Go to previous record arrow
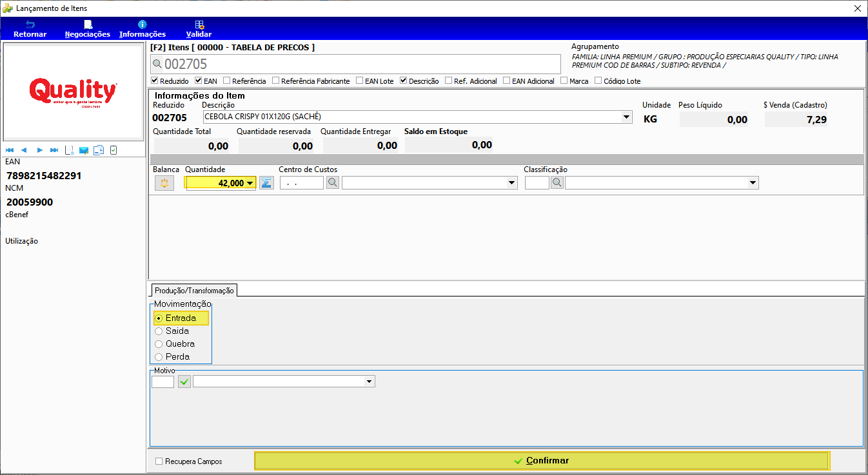The height and width of the screenshot is (475, 868). pos(24,150)
